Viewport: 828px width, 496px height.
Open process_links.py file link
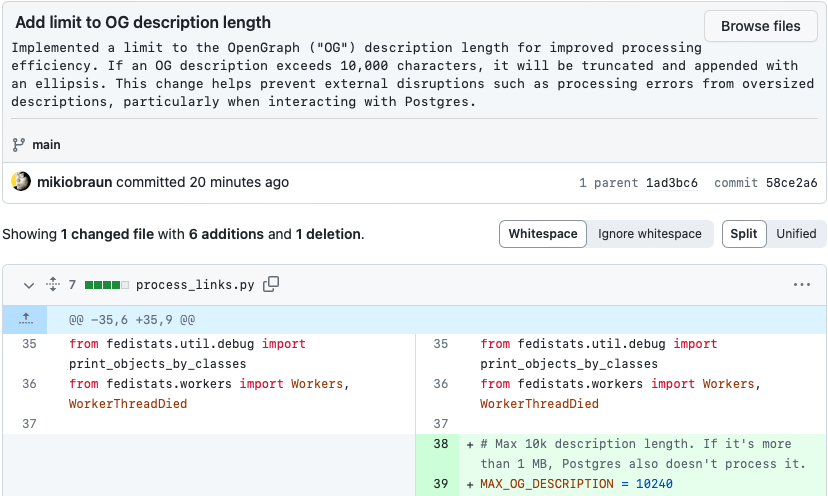pyautogui.click(x=195, y=285)
